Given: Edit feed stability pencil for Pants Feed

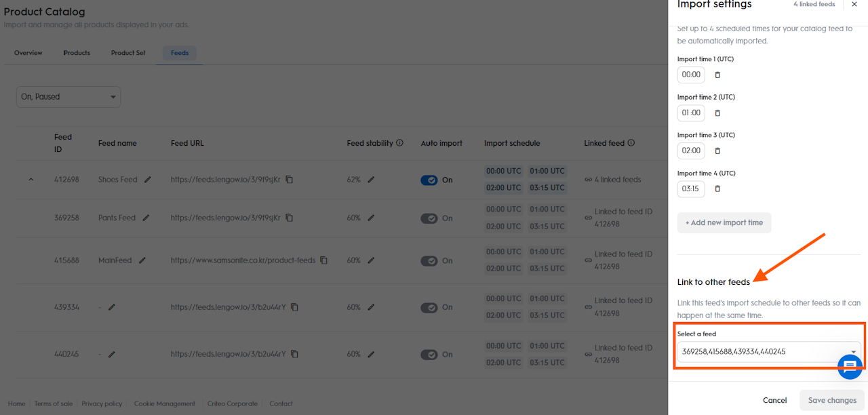Looking at the screenshot, I should 371,218.
